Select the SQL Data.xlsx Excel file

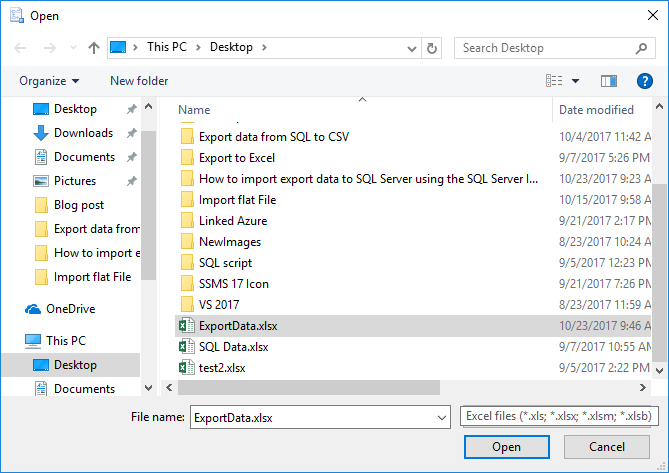pyautogui.click(x=233, y=346)
